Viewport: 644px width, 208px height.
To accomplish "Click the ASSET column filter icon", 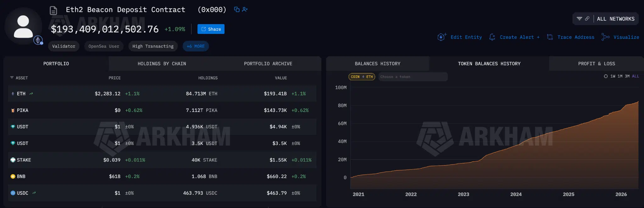I will tap(12, 77).
